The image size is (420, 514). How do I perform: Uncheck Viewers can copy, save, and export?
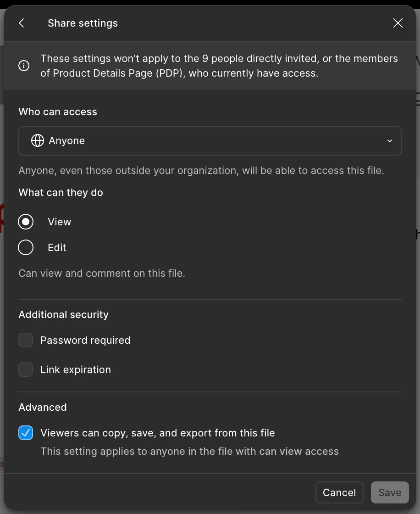tap(26, 433)
